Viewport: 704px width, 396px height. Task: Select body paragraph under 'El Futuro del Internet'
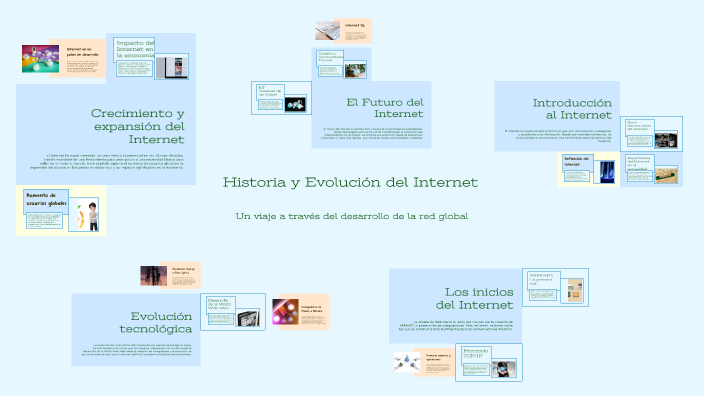[372, 133]
